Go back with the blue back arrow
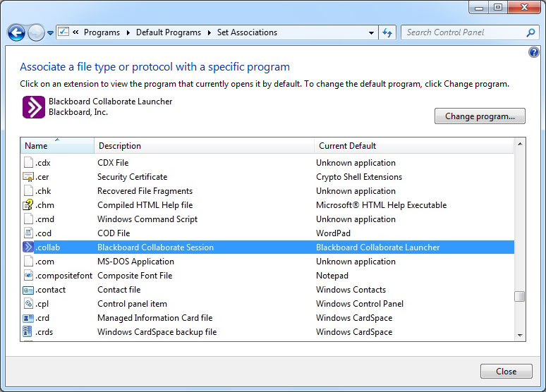546x392 pixels. [16, 33]
